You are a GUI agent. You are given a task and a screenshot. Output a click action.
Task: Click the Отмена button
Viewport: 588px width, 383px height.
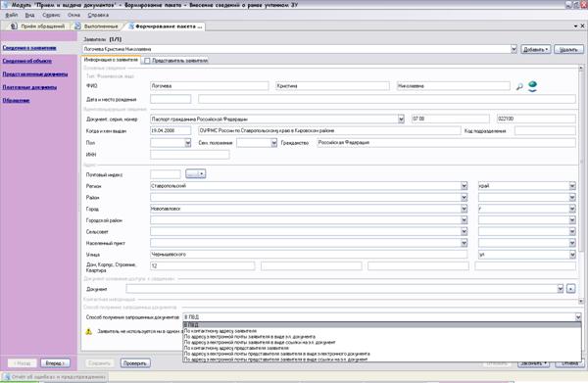click(x=568, y=363)
